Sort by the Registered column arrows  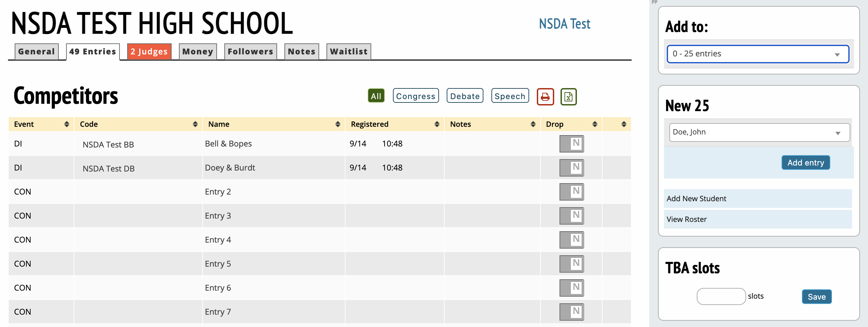[x=436, y=124]
